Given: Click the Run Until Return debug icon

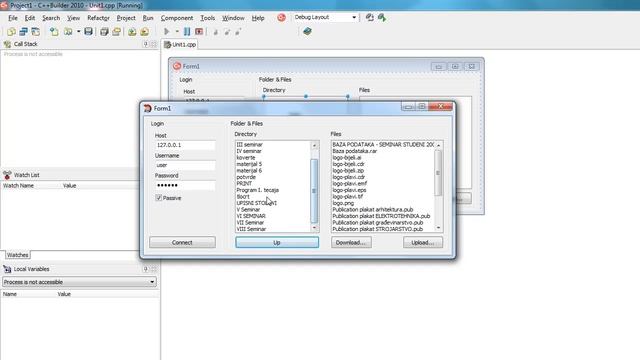Looking at the screenshot, I should (x=238, y=31).
